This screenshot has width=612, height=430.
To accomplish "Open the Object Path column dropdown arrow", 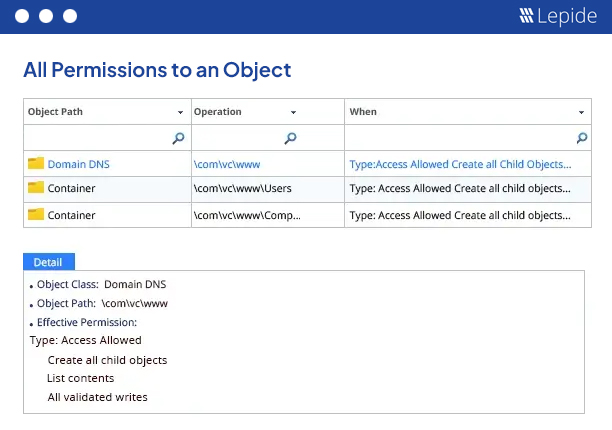I will 180,112.
